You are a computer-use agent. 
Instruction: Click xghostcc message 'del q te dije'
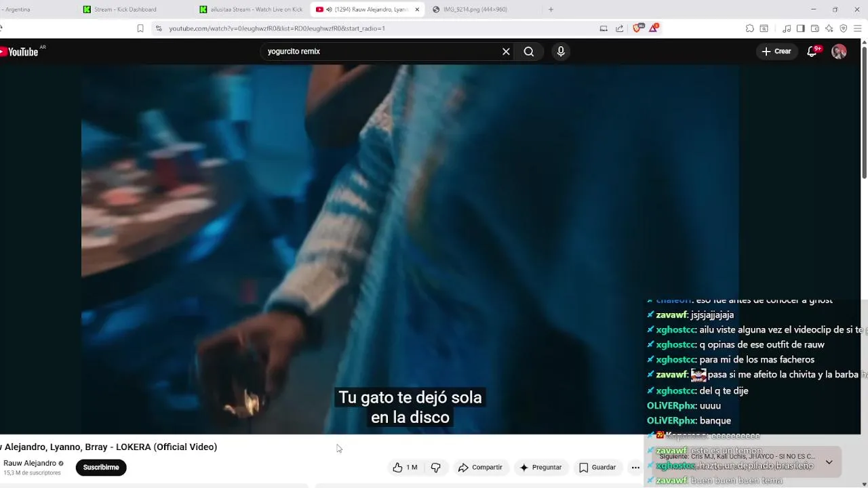[x=724, y=391]
